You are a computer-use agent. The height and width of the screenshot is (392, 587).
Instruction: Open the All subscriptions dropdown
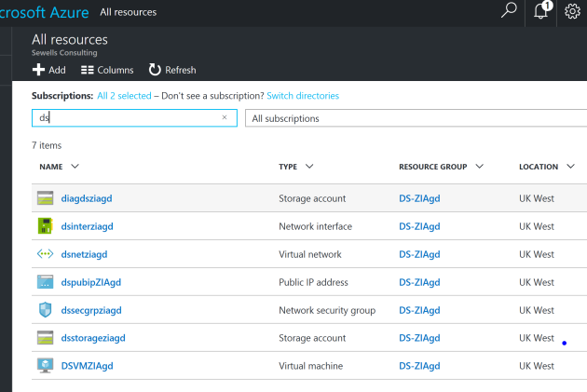pos(416,118)
